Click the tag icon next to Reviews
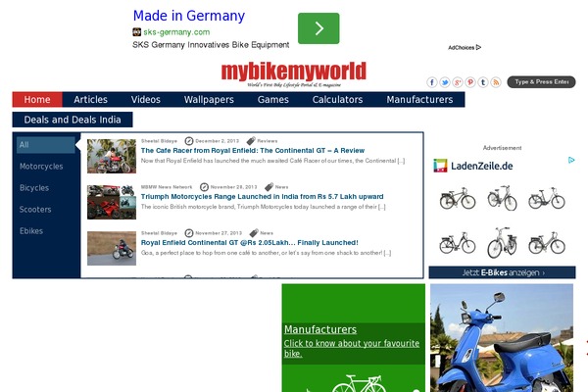 pyautogui.click(x=251, y=141)
